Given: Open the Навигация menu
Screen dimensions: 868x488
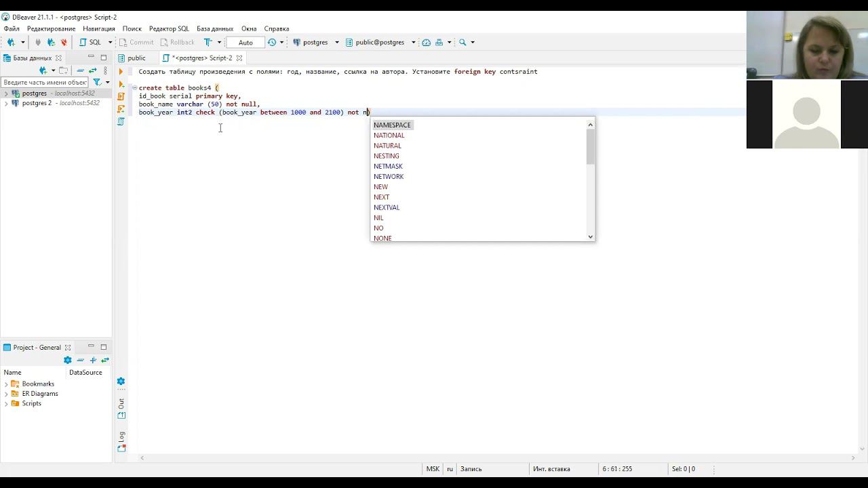Looking at the screenshot, I should tap(99, 28).
